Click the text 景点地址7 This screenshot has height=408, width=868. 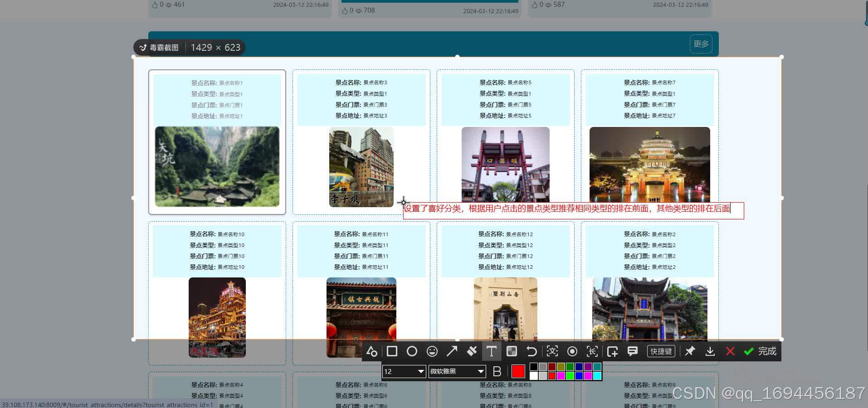[x=663, y=116]
